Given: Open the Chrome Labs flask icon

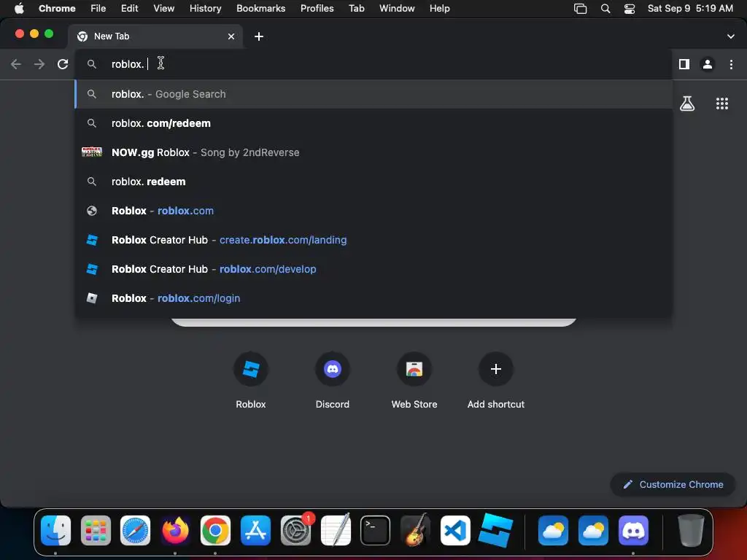Looking at the screenshot, I should [687, 104].
